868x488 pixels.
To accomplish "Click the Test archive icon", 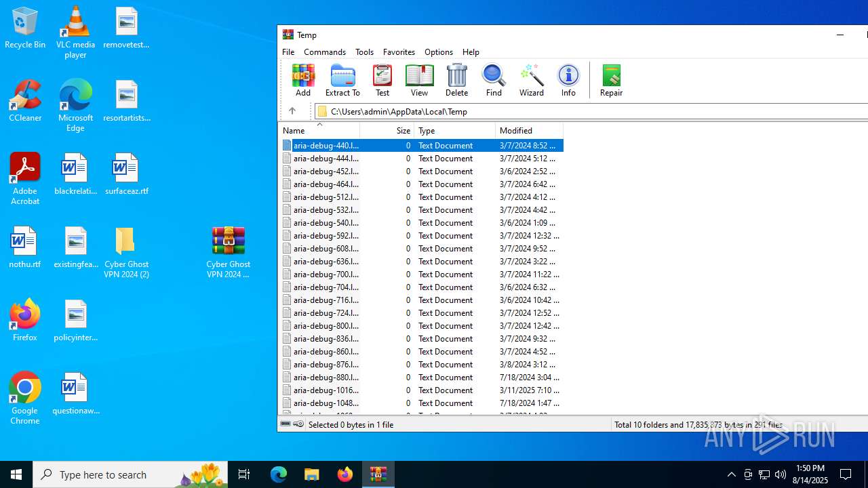I will point(382,81).
